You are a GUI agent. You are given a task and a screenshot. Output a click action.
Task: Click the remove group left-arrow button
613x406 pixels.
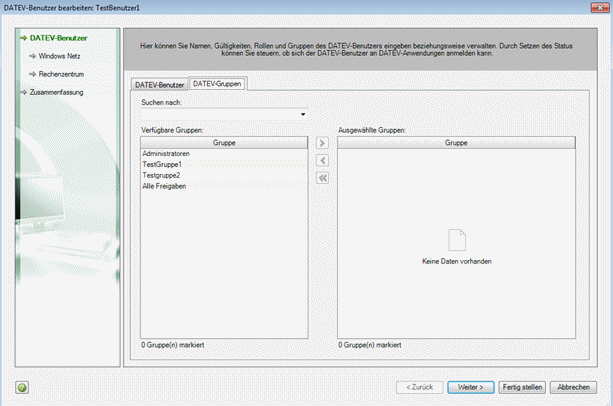click(x=322, y=161)
